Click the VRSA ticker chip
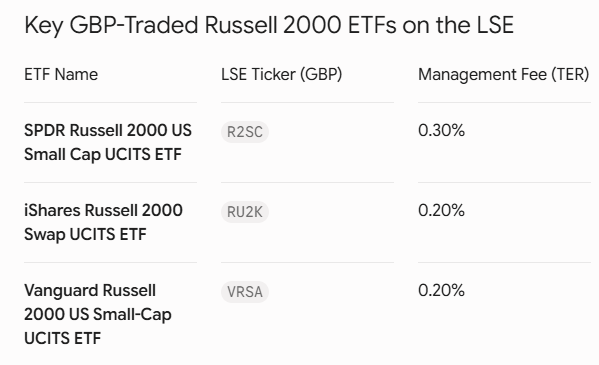This screenshot has height=365, width=599. (245, 292)
